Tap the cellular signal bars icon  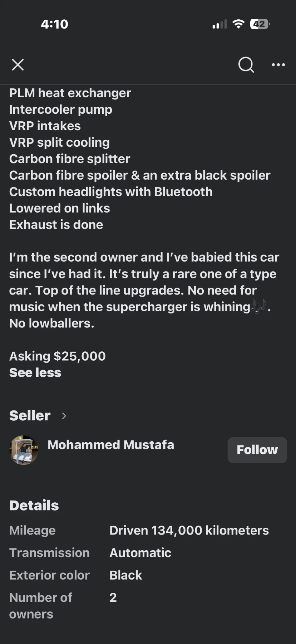click(219, 25)
